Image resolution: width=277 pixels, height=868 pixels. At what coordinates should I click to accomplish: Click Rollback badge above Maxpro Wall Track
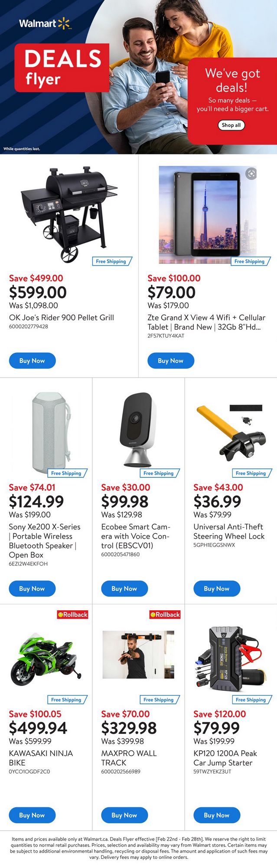click(165, 615)
